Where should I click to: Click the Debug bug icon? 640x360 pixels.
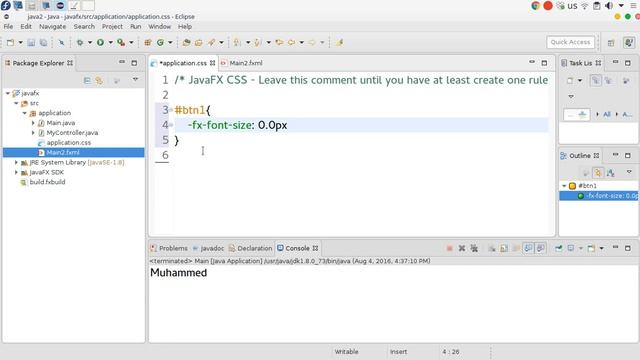point(80,42)
